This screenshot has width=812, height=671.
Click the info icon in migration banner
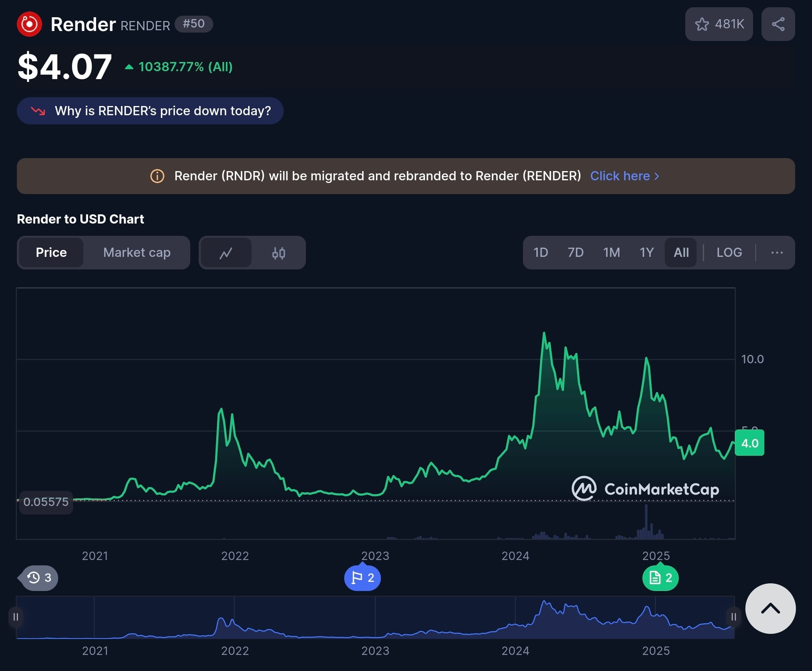point(157,176)
